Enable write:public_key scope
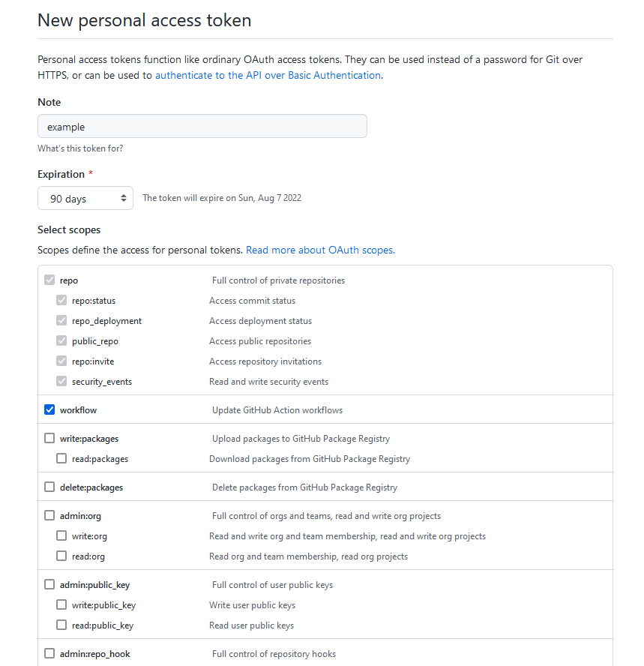The image size is (644, 666). [61, 604]
